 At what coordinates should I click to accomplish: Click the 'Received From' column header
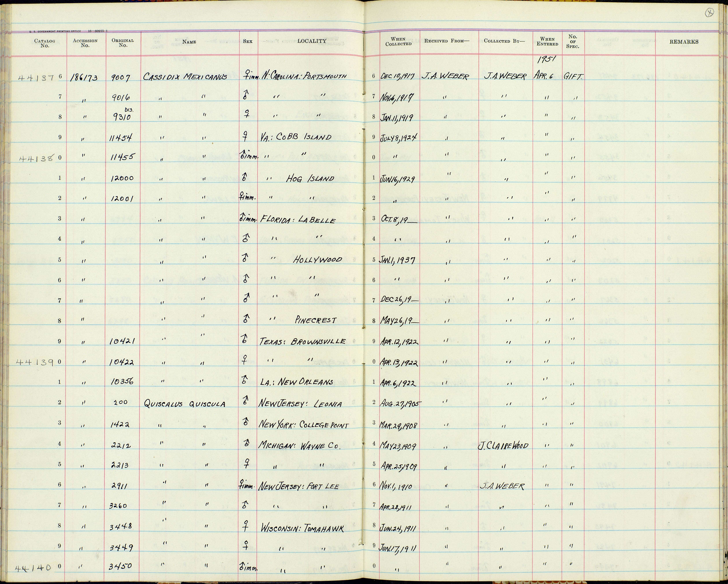(x=447, y=41)
